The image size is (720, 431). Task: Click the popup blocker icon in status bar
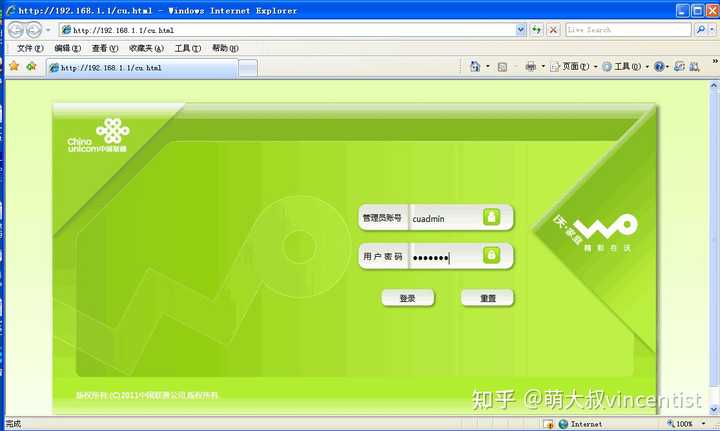[548, 424]
